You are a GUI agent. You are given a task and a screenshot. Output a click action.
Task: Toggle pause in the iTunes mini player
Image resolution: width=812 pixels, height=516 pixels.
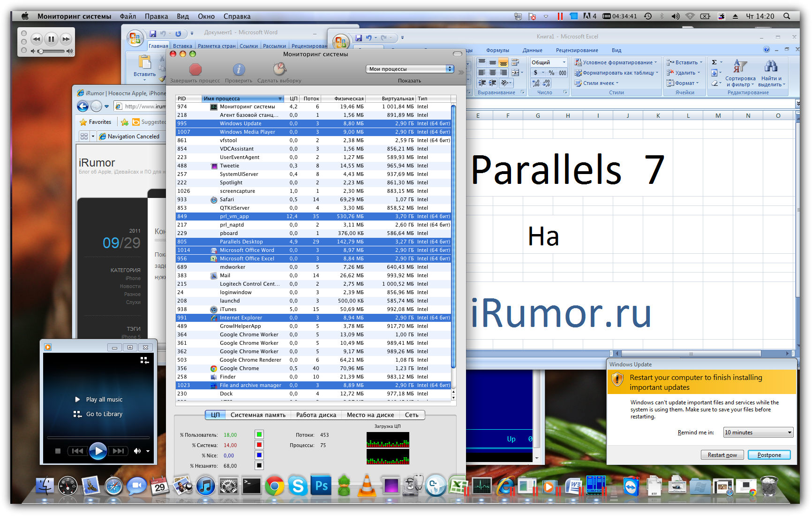(51, 39)
